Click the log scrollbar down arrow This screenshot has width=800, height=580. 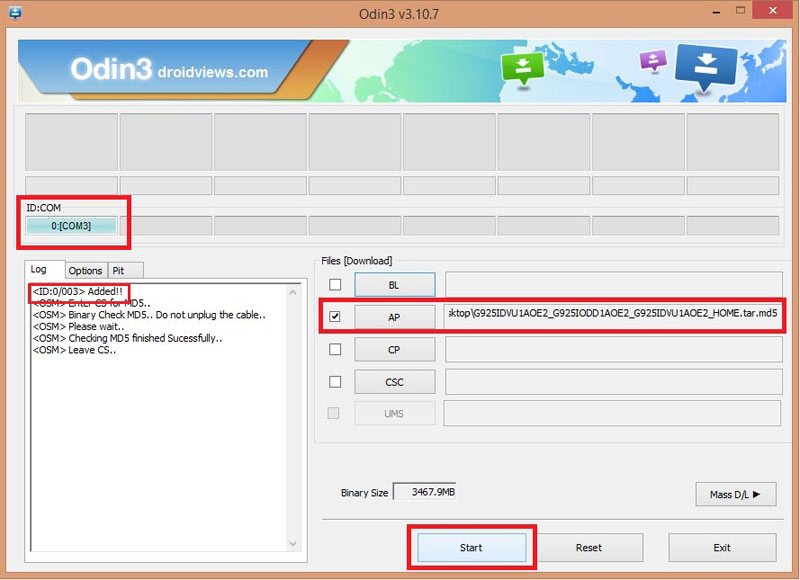click(x=293, y=544)
